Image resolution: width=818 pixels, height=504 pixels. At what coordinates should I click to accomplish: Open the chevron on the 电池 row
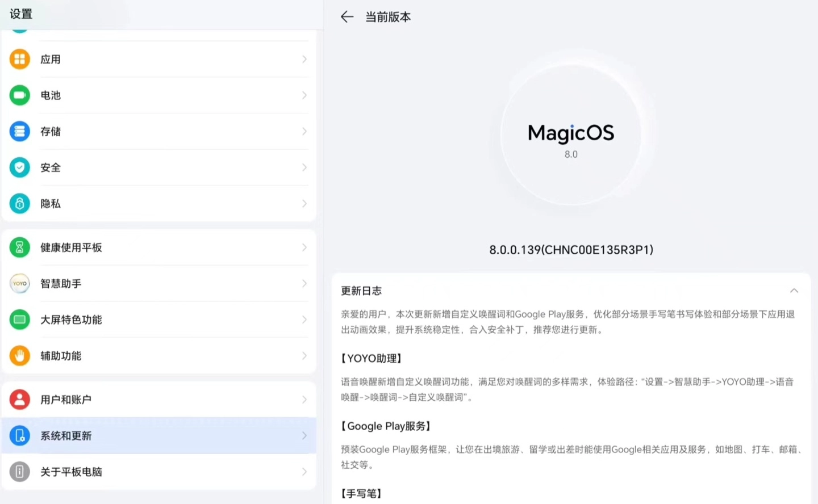[x=304, y=95]
